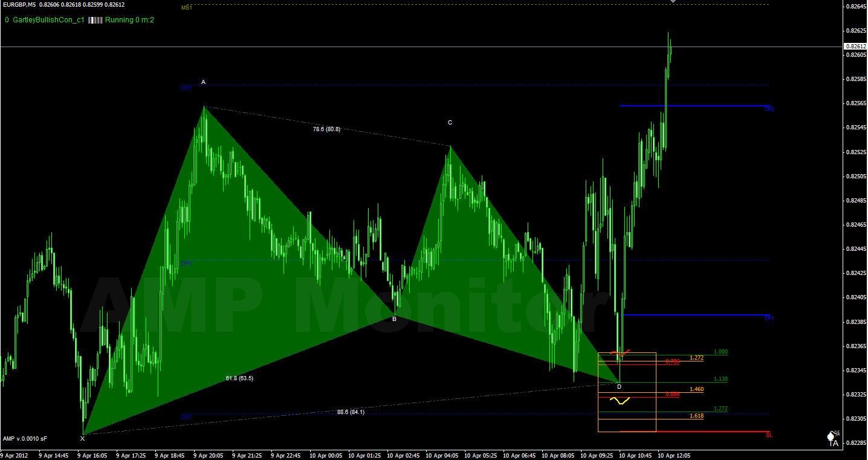Image resolution: width=868 pixels, height=460 pixels.
Task: Click the 78.6 (80.8) ratio label
Action: pos(326,129)
